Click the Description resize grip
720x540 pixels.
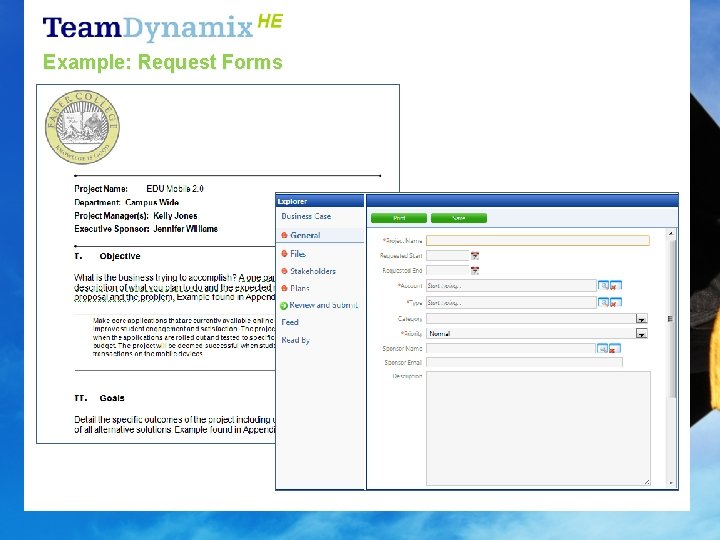647,482
